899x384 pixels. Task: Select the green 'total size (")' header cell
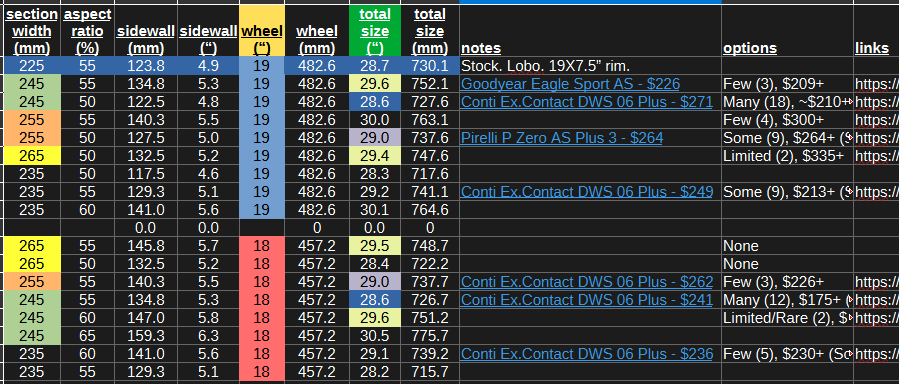[x=374, y=31]
